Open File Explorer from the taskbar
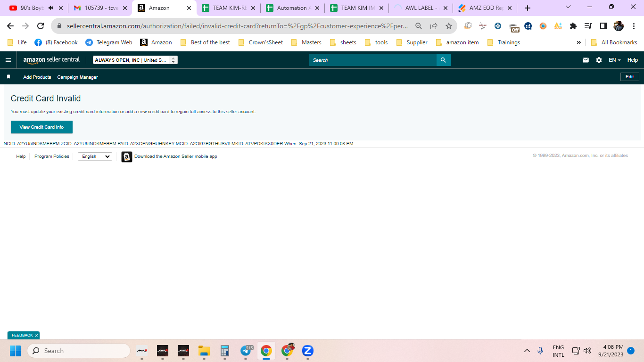 point(204,351)
